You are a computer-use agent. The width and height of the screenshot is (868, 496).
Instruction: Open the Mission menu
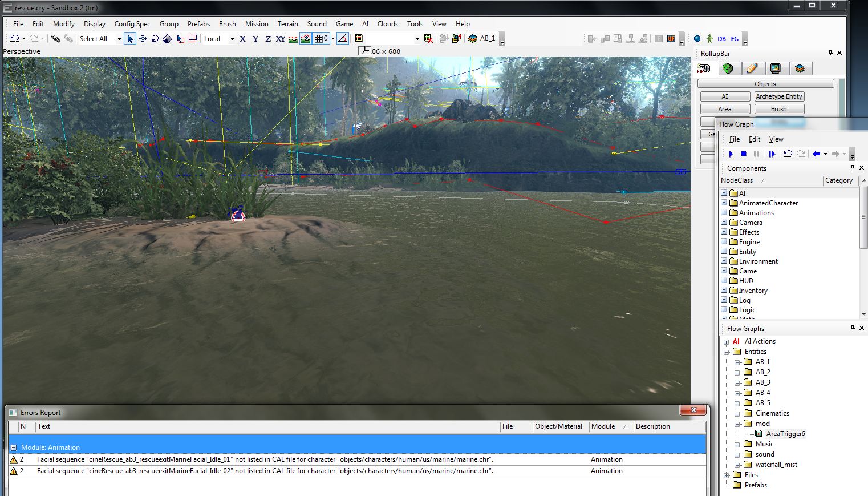(x=257, y=24)
